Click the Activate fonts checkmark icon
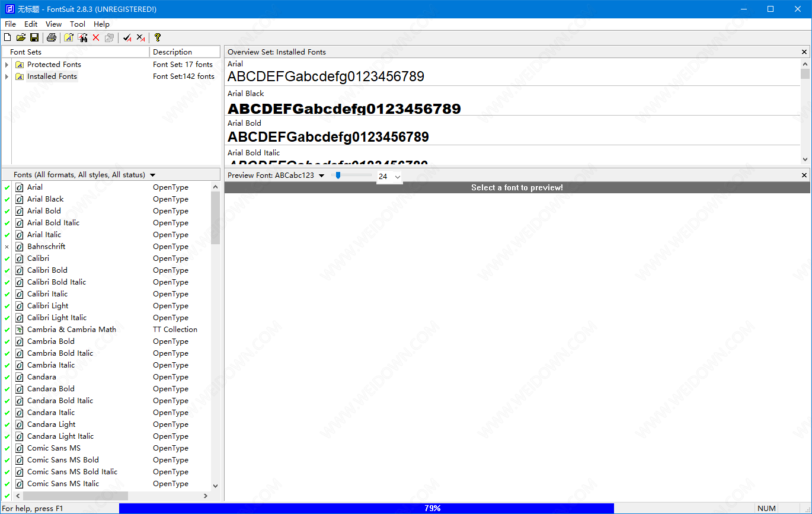This screenshot has width=812, height=514. (127, 38)
